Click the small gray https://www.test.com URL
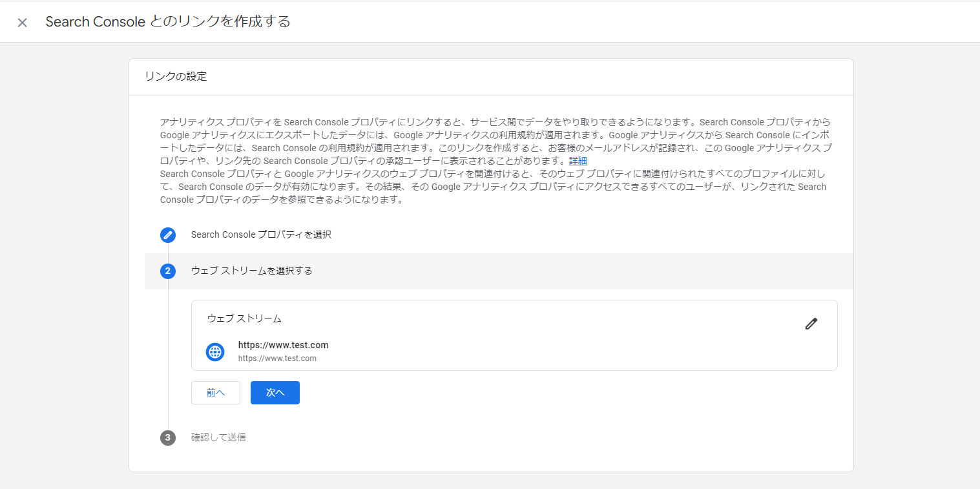Viewport: 980px width, 489px height. pos(277,358)
